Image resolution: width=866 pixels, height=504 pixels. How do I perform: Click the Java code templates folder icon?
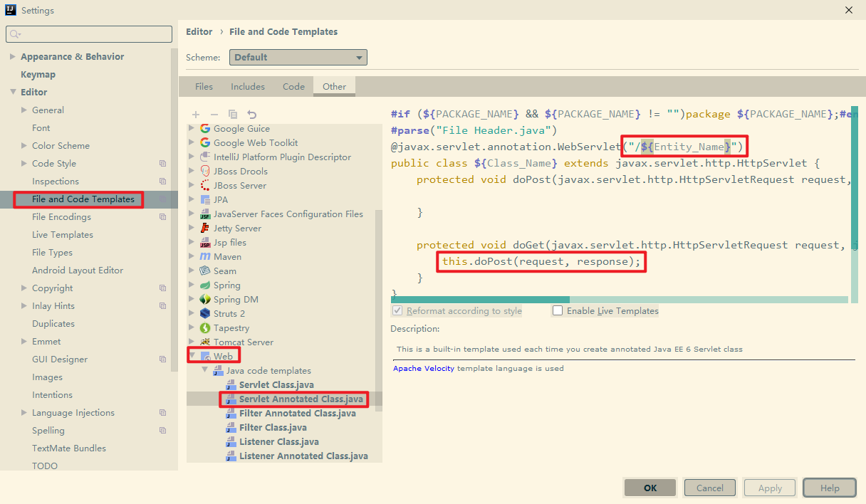coord(218,371)
